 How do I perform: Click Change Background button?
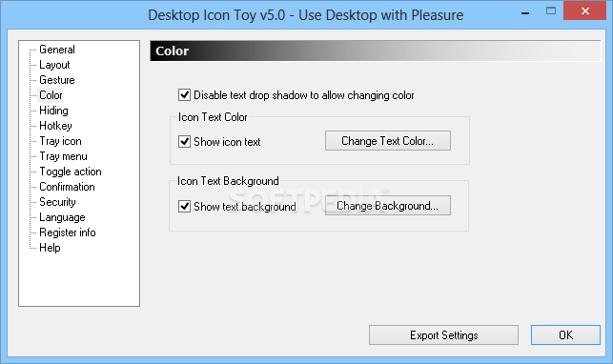tap(387, 206)
